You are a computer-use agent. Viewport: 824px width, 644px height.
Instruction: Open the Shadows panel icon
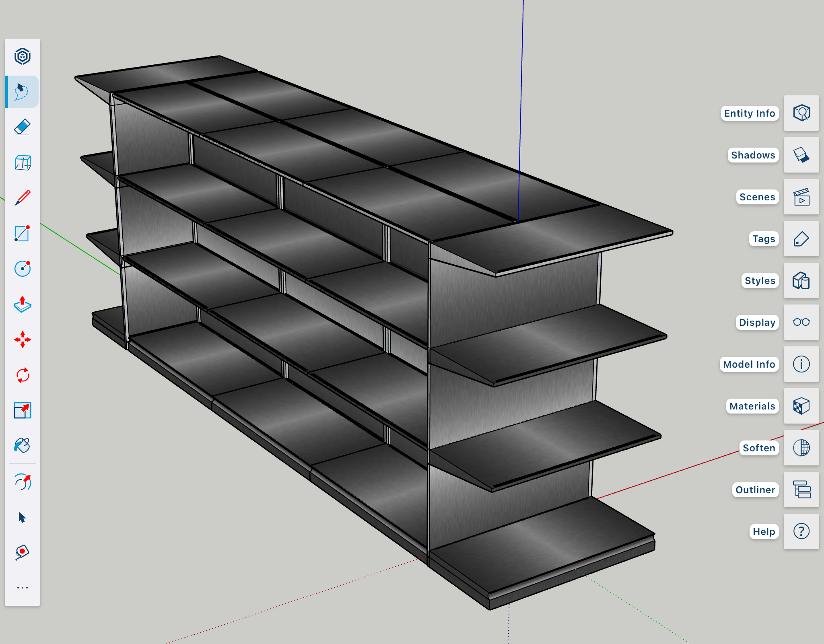pyautogui.click(x=801, y=155)
